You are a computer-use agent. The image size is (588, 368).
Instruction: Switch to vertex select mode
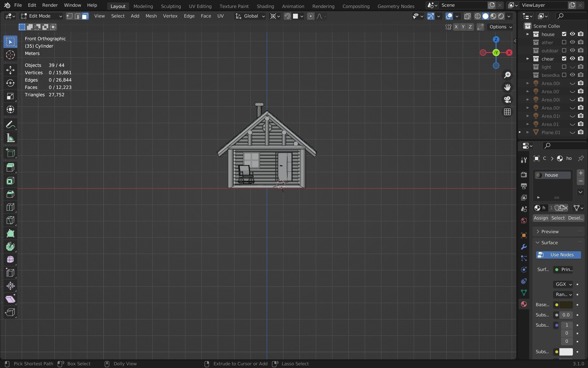click(70, 16)
